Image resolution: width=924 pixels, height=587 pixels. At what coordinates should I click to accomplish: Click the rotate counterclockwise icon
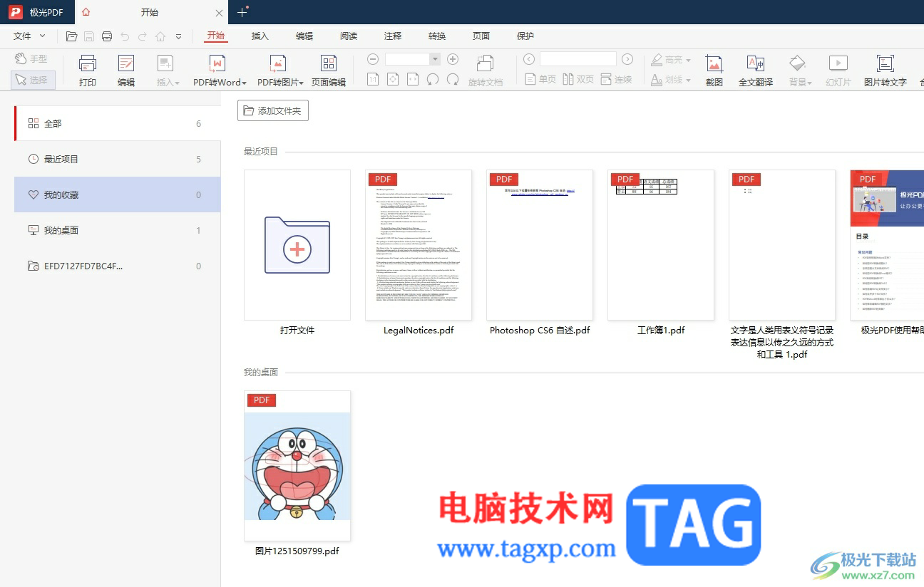[433, 79]
